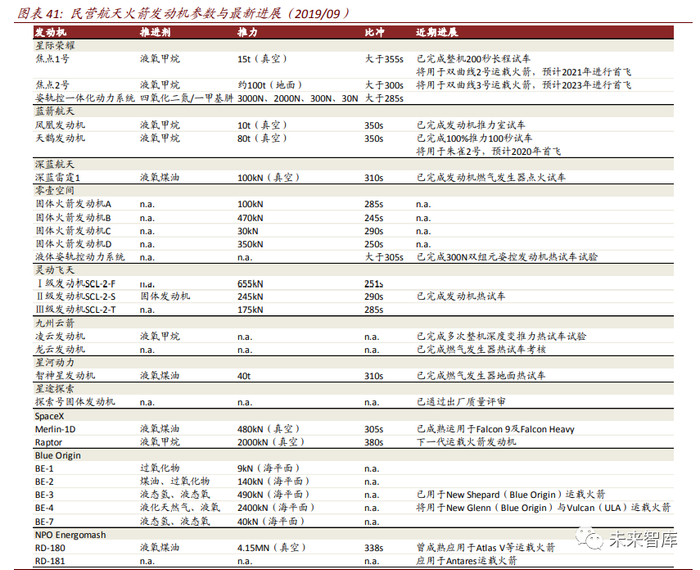Viewport: 700px width, 570px height.
Task: Select the "近期进展" column header
Action: (x=437, y=32)
